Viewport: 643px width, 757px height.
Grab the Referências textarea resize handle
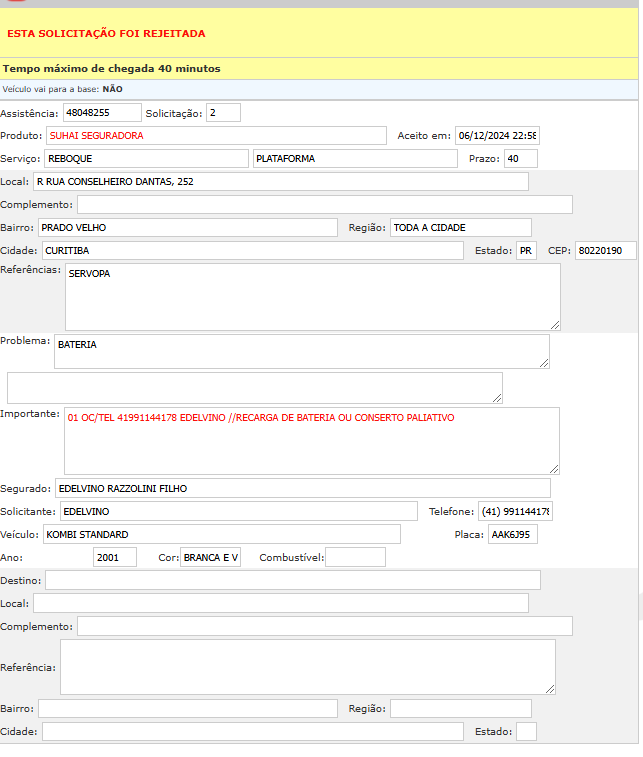555,324
